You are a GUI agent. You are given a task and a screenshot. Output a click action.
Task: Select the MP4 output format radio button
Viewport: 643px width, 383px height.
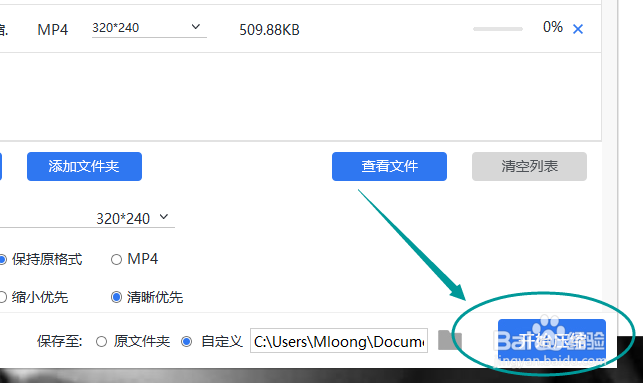(116, 260)
